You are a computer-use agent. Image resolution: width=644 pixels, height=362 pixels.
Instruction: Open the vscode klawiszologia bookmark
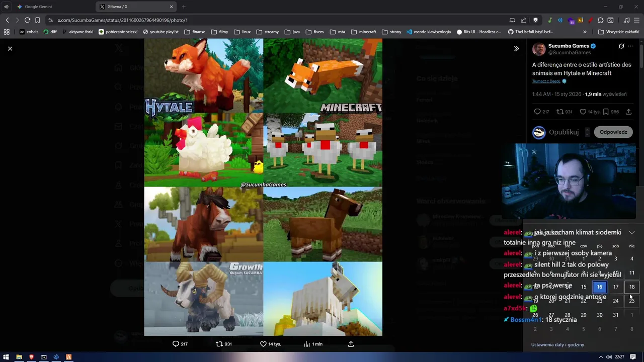point(429,32)
